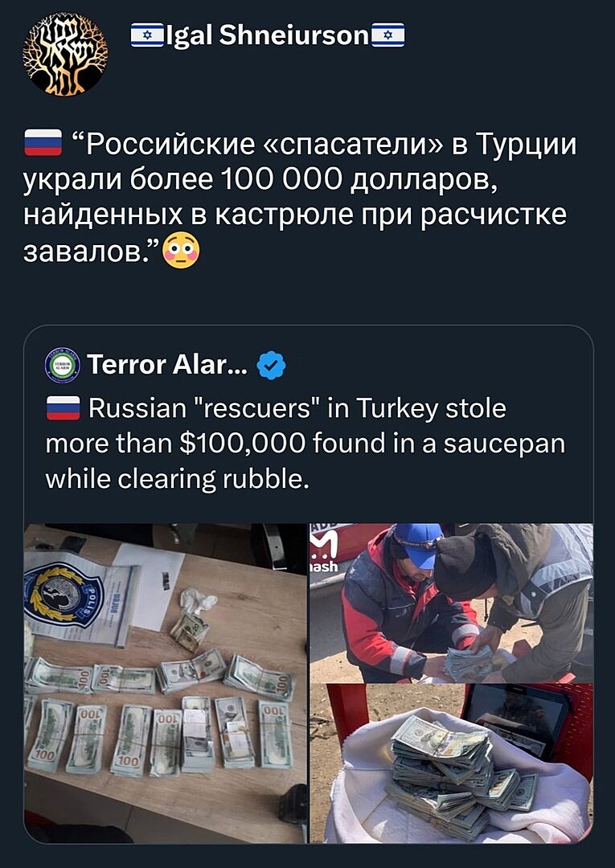Click the Israeli flag before Igal's name

click(146, 35)
